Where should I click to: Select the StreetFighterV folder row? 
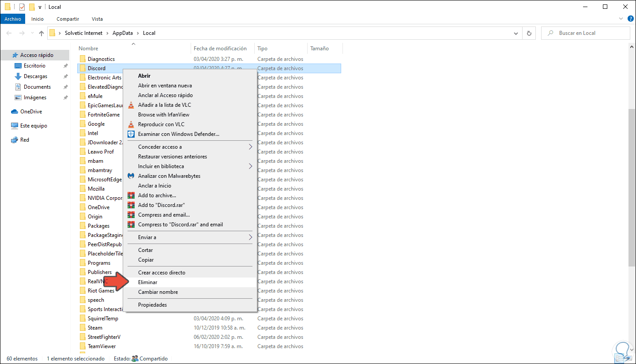pyautogui.click(x=209, y=337)
